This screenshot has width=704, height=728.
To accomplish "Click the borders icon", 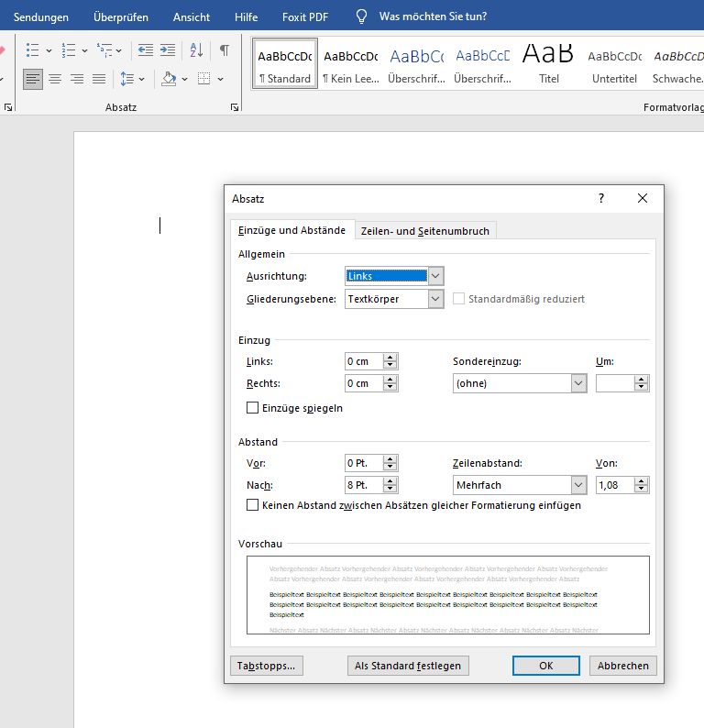I will click(203, 79).
